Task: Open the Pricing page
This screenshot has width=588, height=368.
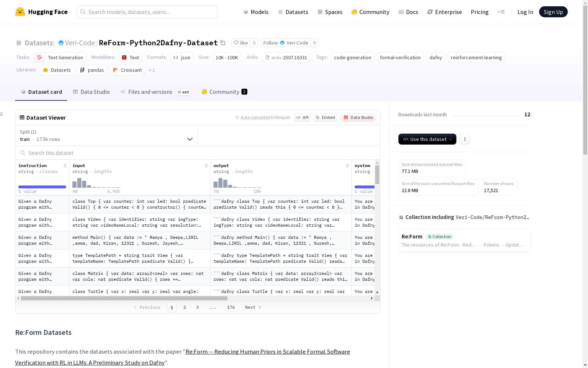Action: tap(480, 12)
